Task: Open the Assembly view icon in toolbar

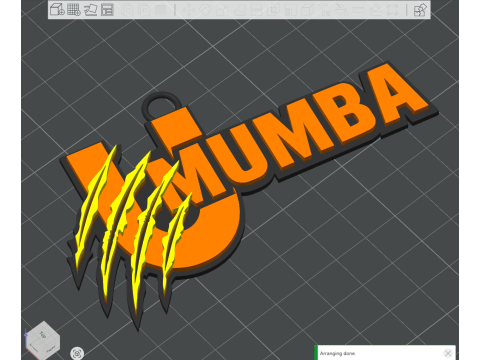Action: (x=420, y=10)
